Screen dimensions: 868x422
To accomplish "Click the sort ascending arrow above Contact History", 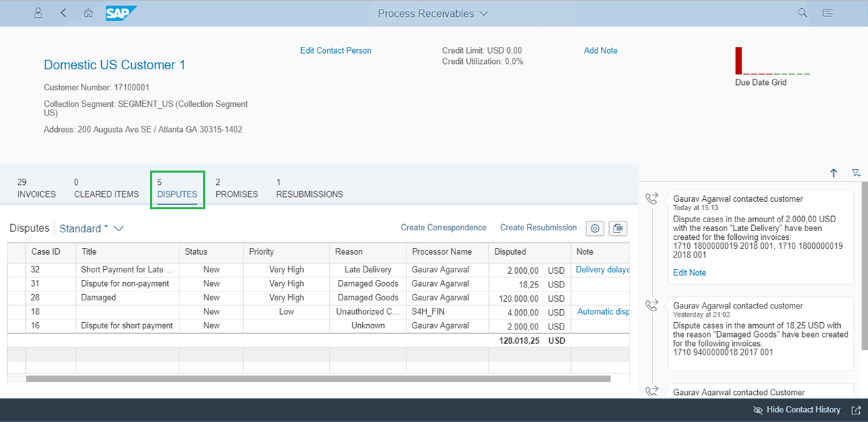I will [833, 173].
